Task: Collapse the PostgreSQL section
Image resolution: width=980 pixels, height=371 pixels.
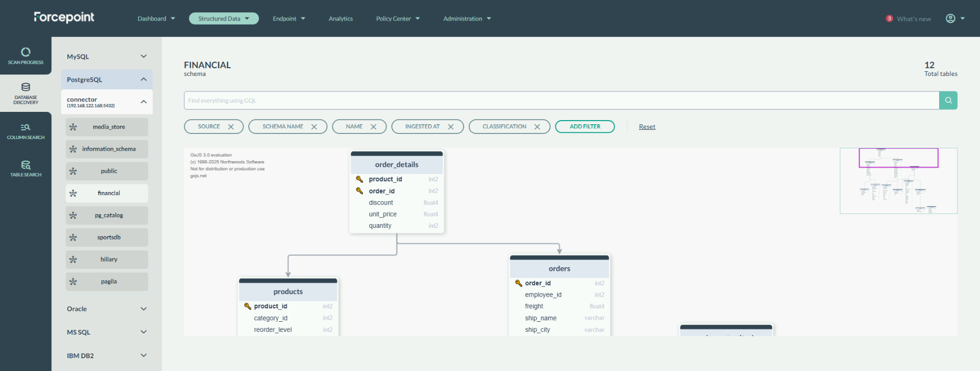Action: click(143, 80)
